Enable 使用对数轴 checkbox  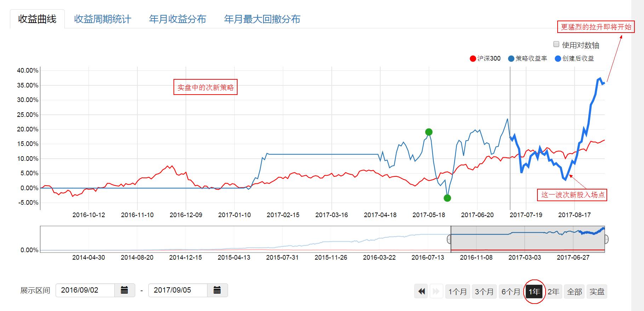[556, 44]
